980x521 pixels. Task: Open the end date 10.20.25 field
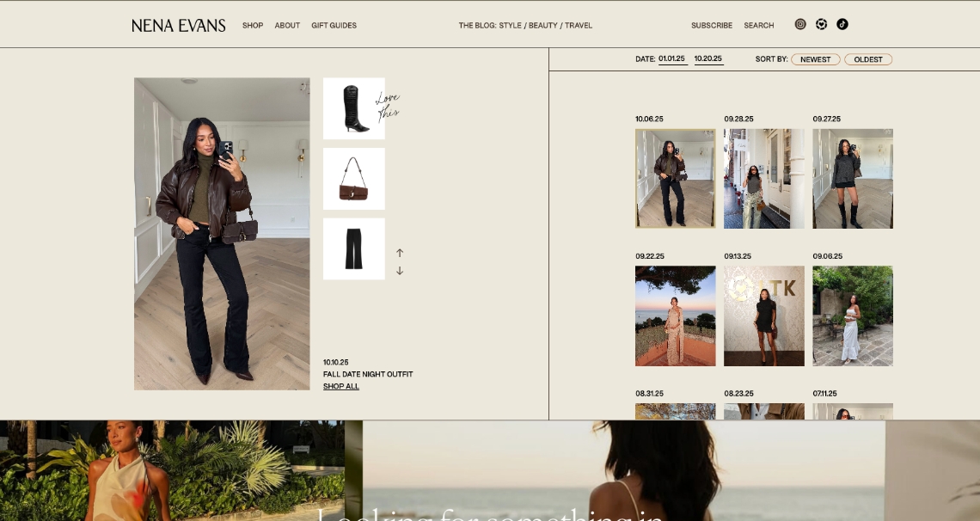[708, 59]
